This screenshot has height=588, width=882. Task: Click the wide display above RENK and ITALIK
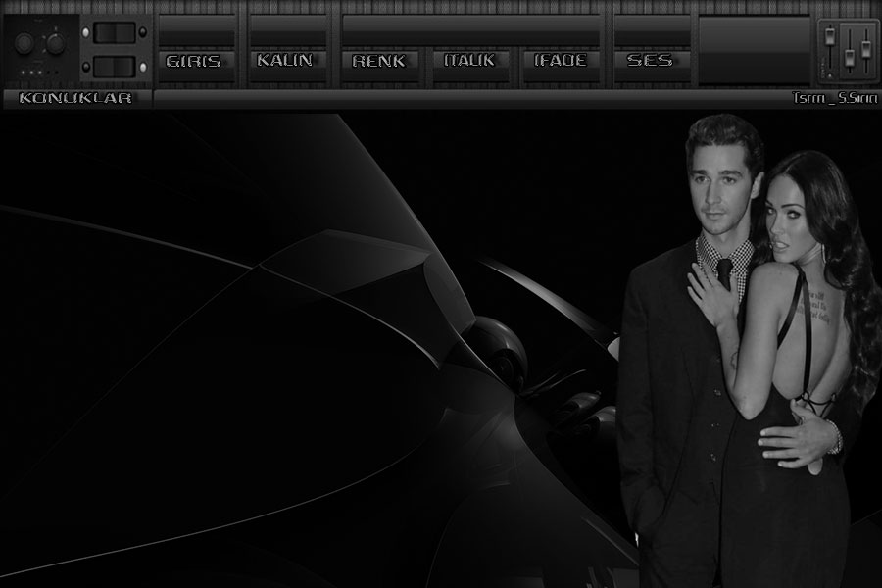click(x=471, y=29)
